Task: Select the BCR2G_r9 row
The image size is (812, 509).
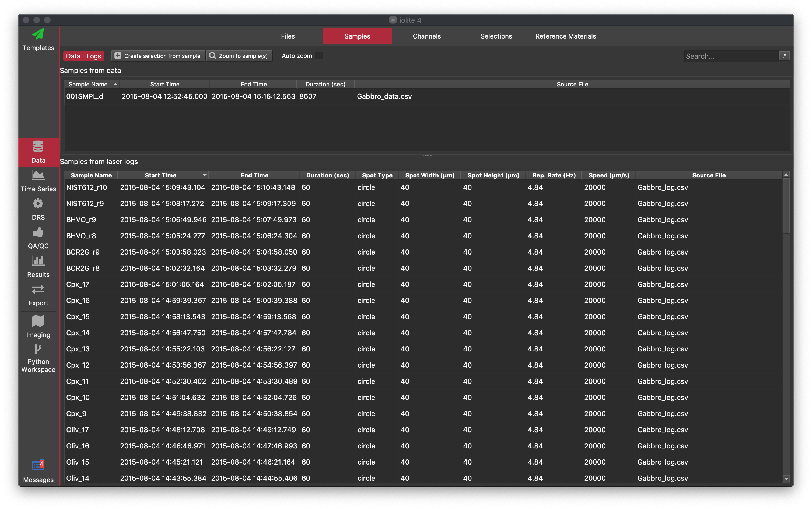Action: [x=423, y=252]
